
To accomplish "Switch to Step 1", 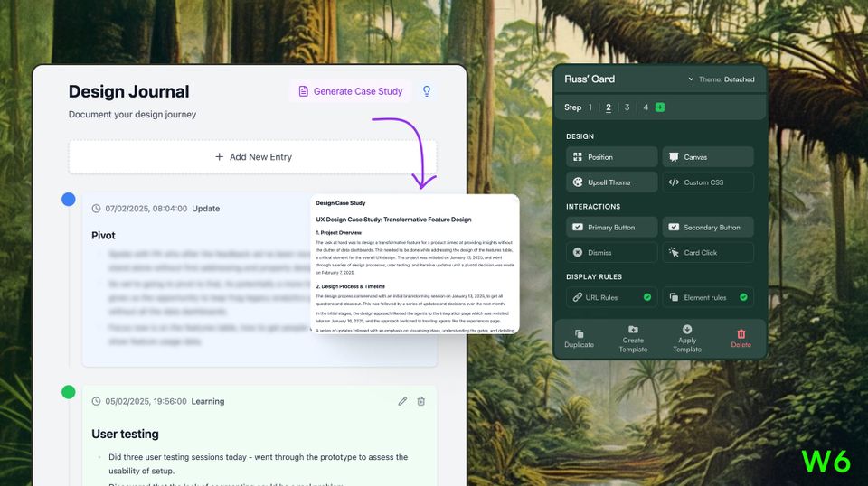I will pyautogui.click(x=590, y=107).
